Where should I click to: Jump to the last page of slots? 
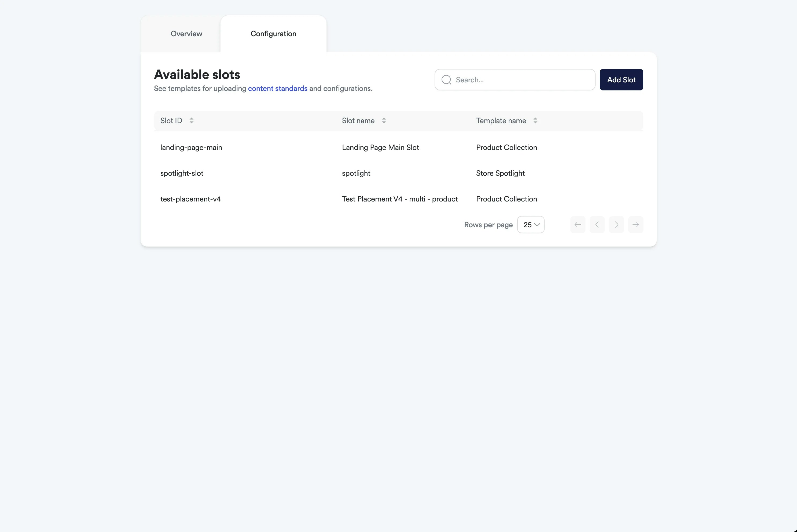636,224
